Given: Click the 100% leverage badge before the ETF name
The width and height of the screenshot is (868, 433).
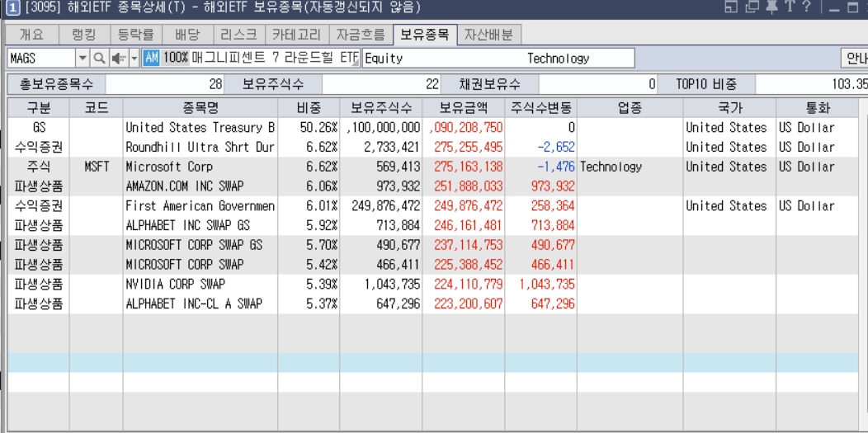Looking at the screenshot, I should click(176, 58).
